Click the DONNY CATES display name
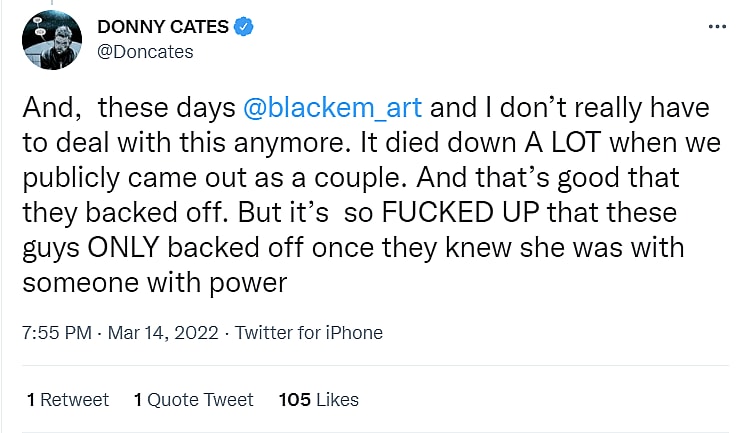The width and height of the screenshot is (743, 433). point(162,27)
